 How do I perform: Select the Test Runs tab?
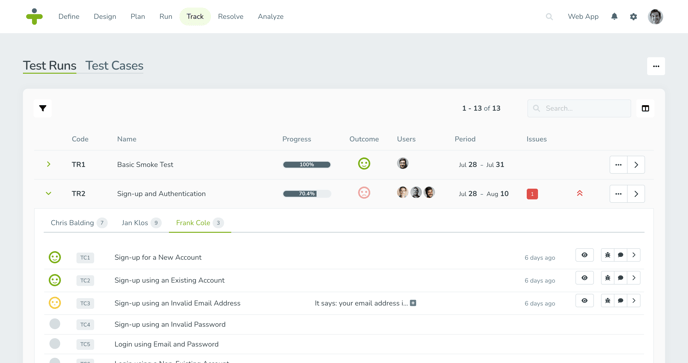tap(50, 66)
